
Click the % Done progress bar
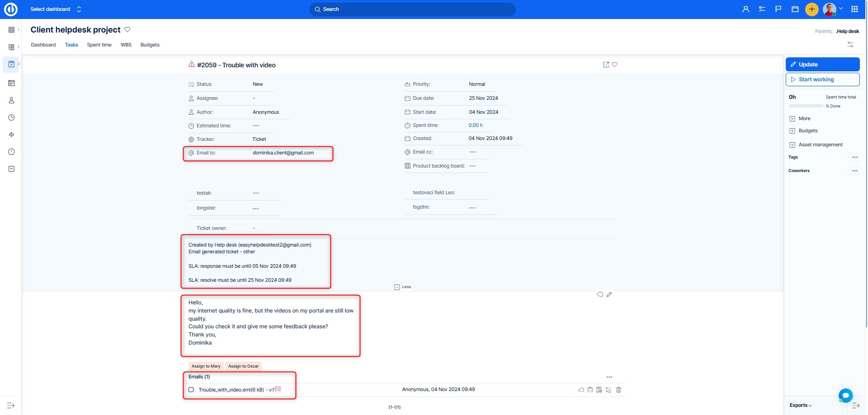(x=806, y=106)
